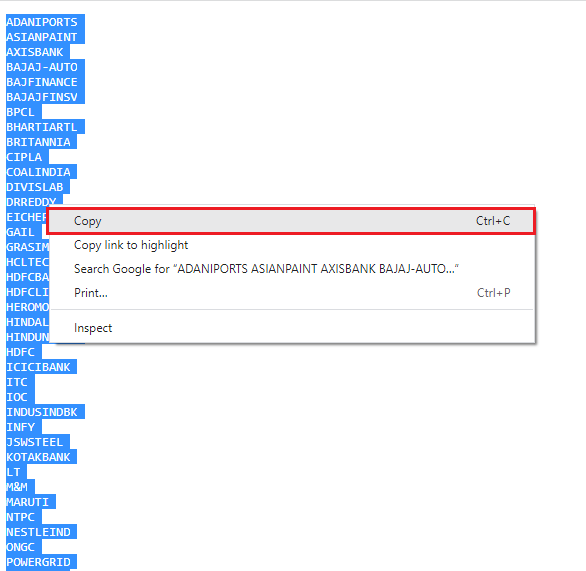
Task: Choose Copy from the context menu
Action: pyautogui.click(x=291, y=221)
